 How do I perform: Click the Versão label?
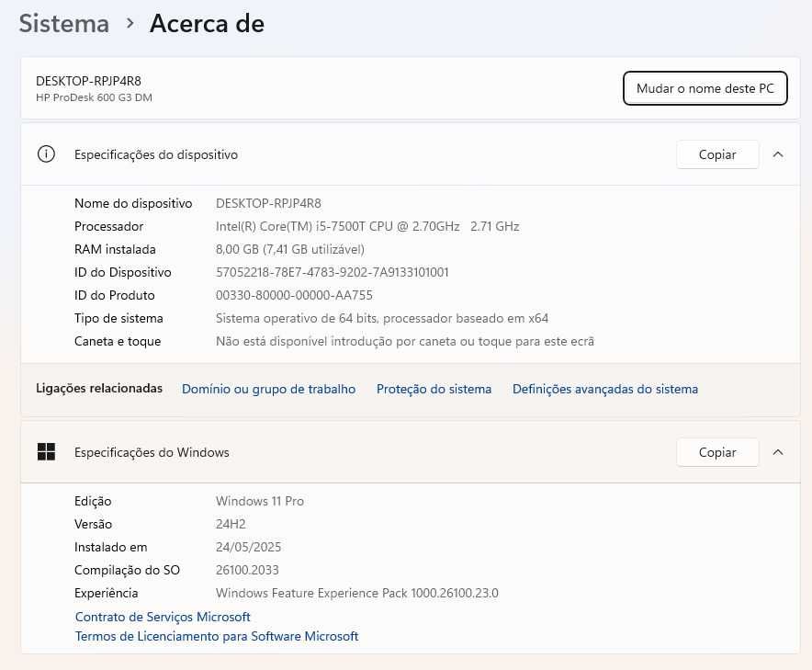point(93,524)
